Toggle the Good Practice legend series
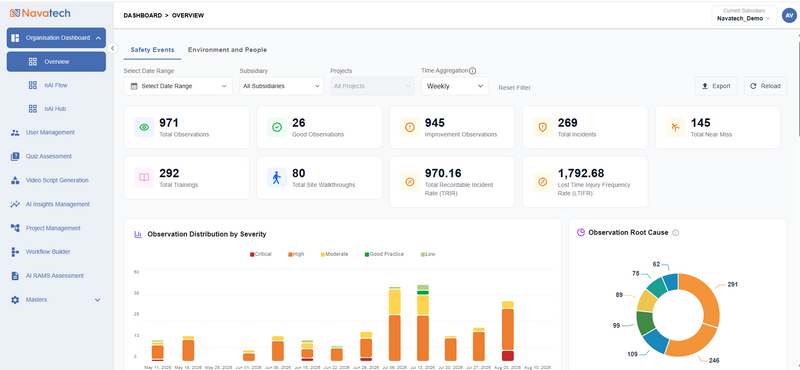 (384, 254)
